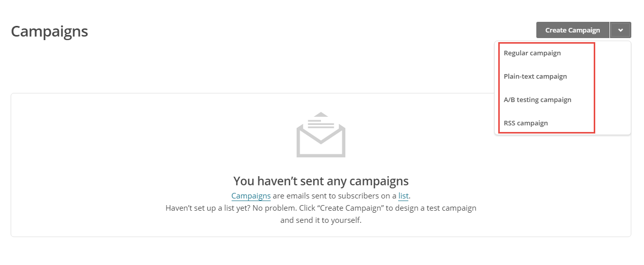The width and height of the screenshot is (644, 265).
Task: Click the Campaigns page heading
Action: (49, 31)
